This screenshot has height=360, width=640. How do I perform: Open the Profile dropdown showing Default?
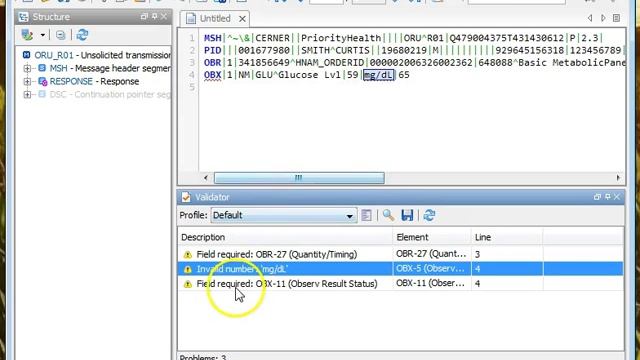[x=284, y=215]
